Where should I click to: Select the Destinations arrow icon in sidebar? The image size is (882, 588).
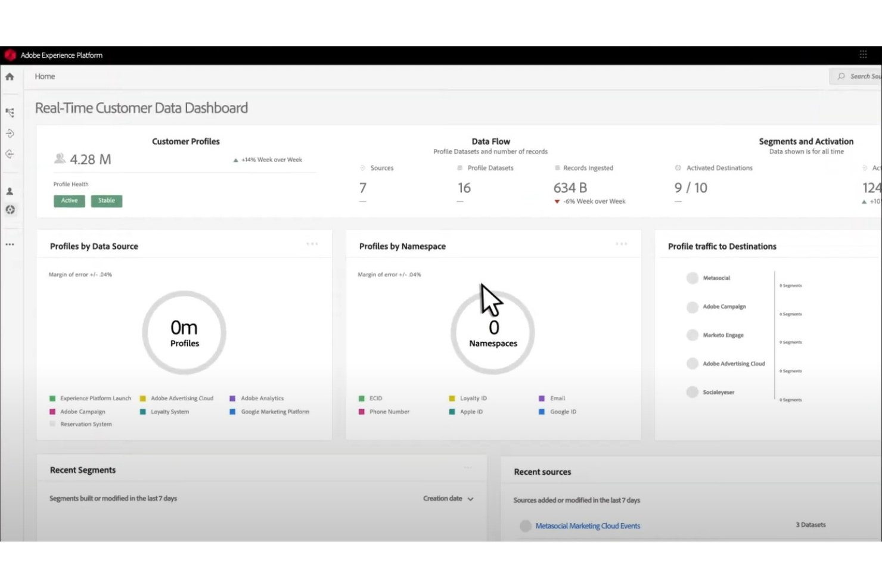tap(10, 154)
